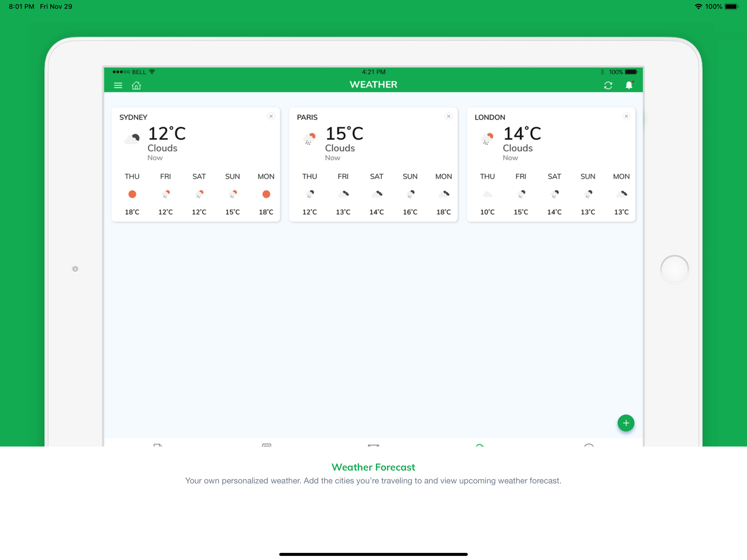Tap the refresh weather icon

click(x=608, y=86)
